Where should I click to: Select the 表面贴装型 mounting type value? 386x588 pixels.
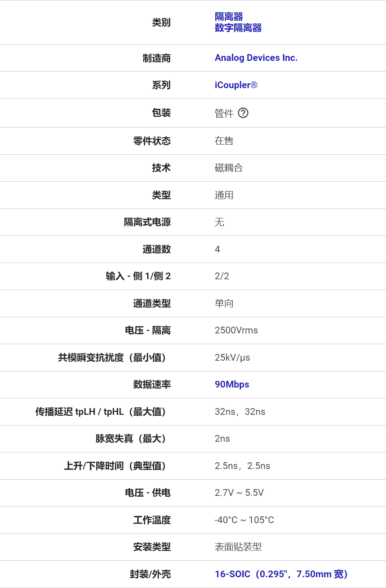pos(238,547)
